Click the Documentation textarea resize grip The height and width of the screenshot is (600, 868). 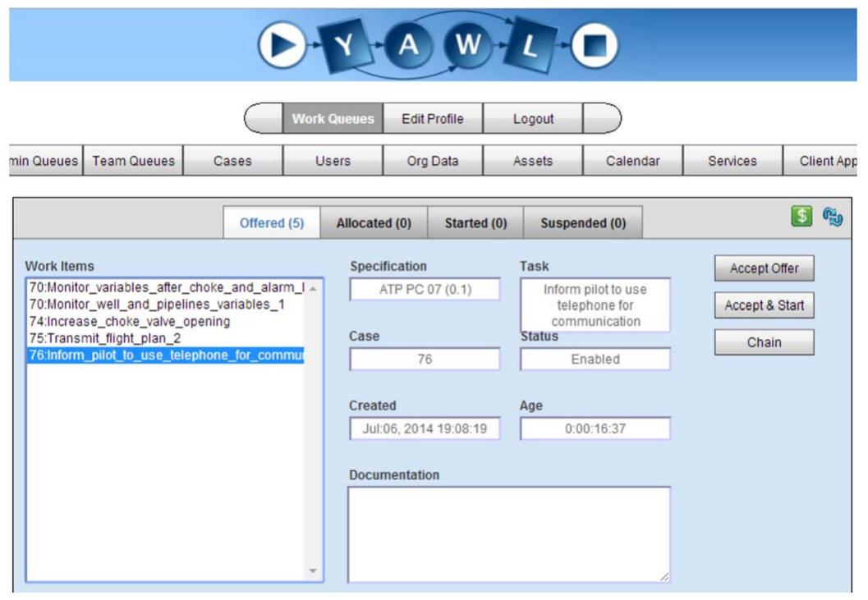pyautogui.click(x=664, y=577)
